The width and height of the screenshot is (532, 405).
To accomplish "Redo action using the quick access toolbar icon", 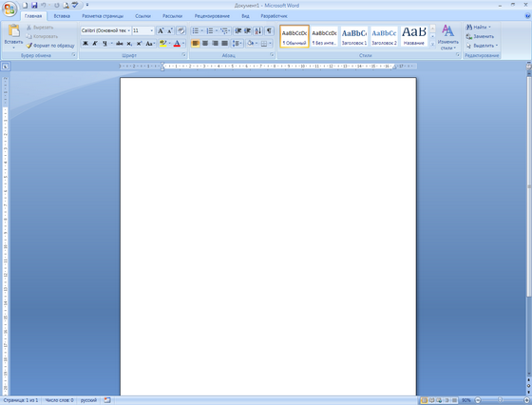I will point(57,5).
